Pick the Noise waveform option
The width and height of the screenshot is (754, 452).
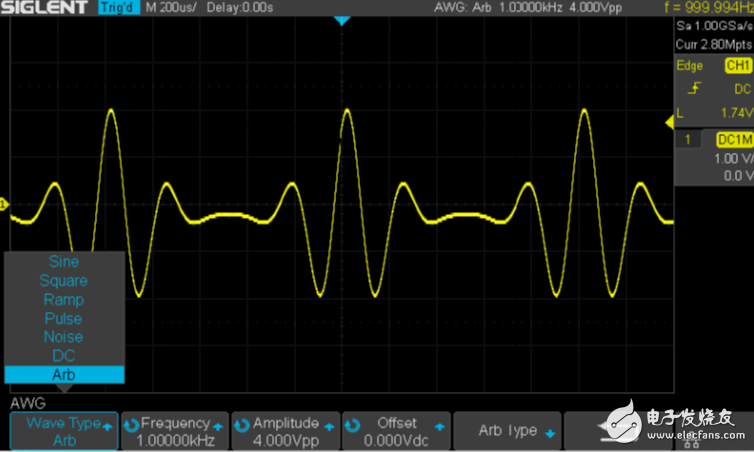tap(64, 337)
